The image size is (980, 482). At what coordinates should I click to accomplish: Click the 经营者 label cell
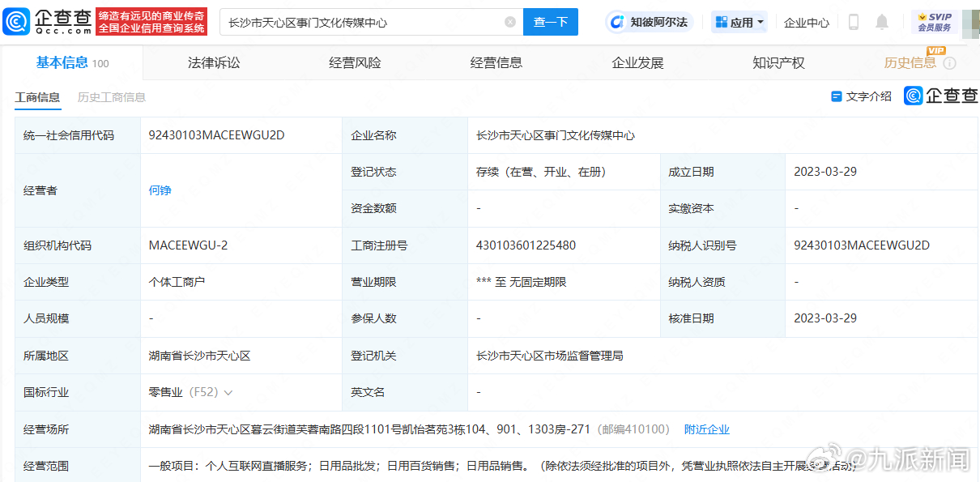tap(78, 190)
